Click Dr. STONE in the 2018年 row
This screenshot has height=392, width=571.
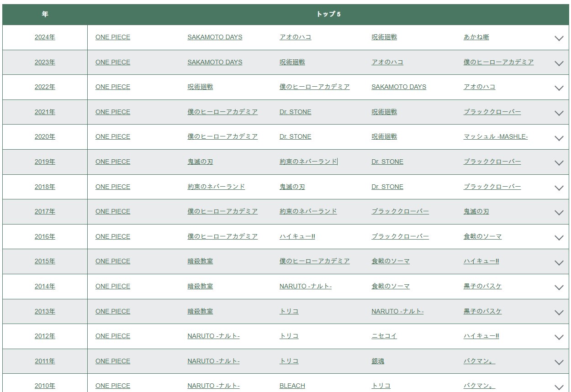[387, 187]
